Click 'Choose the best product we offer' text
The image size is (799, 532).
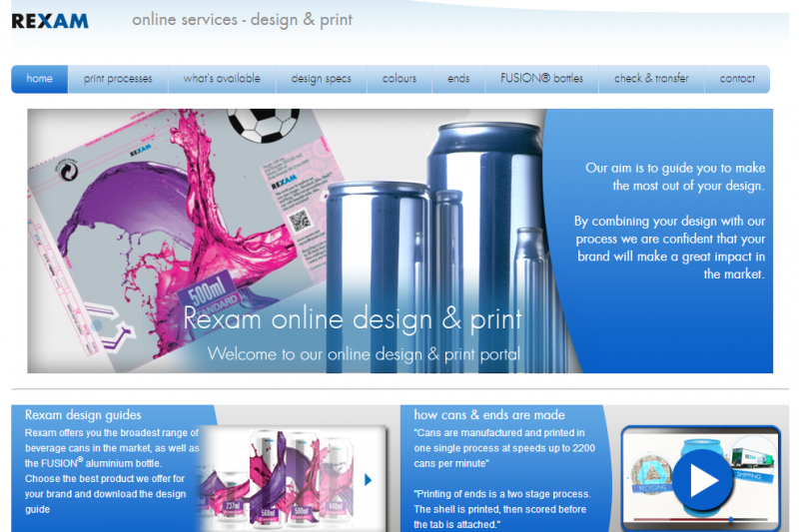106,494
